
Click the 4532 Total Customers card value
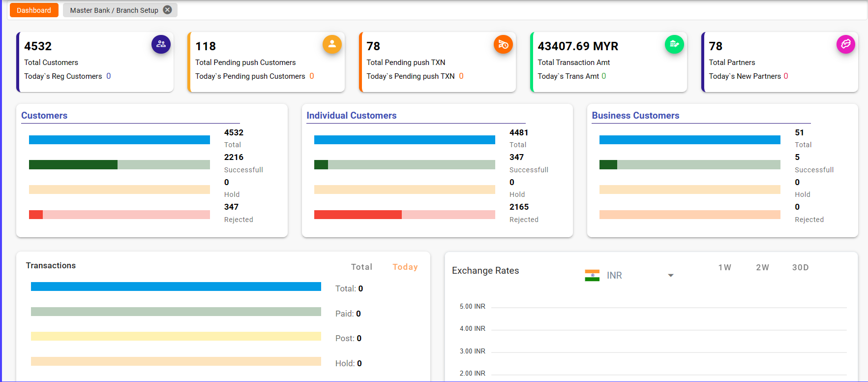click(x=38, y=46)
